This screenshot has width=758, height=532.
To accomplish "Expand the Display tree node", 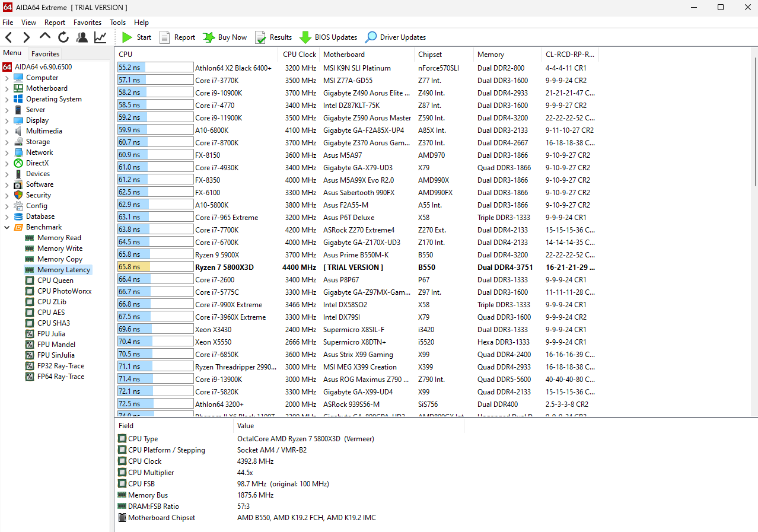I will coord(7,120).
